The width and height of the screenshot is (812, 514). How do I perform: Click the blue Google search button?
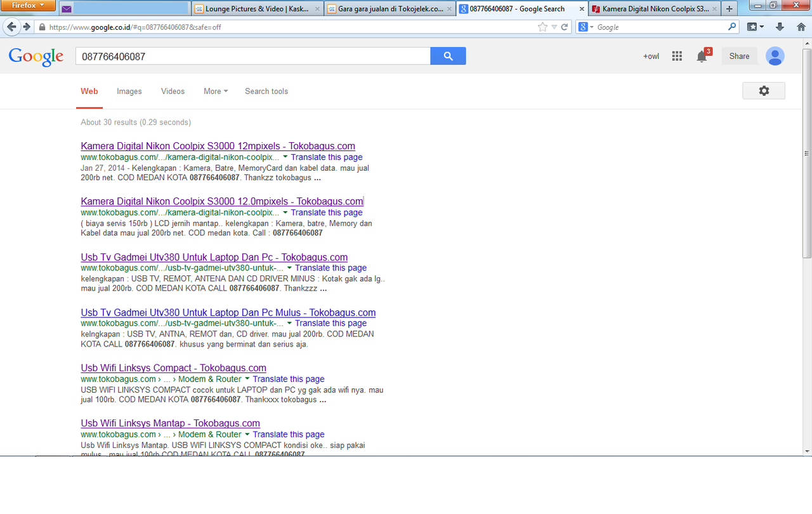[448, 56]
